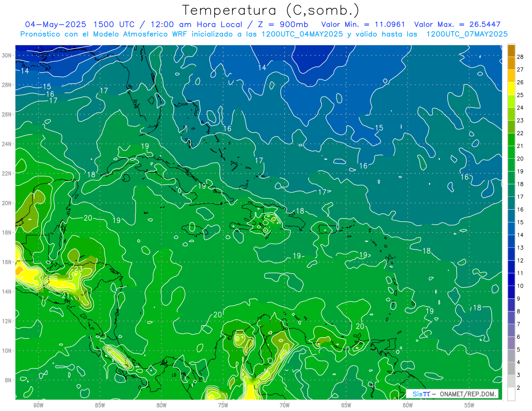The width and height of the screenshot is (532, 411).
Task: Click the 90W longitude axis label
Action: pos(38,405)
